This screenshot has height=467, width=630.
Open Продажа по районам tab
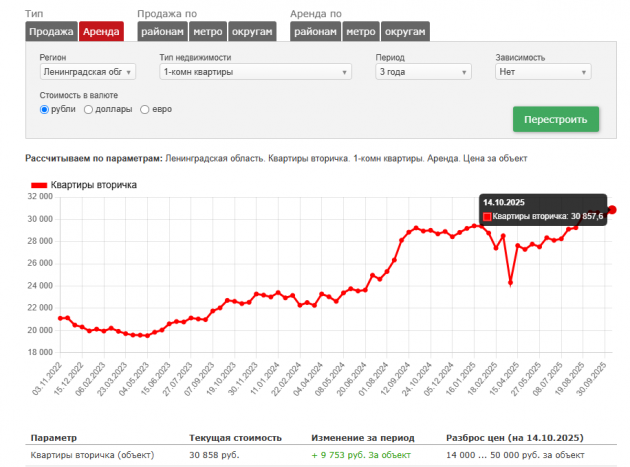(x=162, y=32)
